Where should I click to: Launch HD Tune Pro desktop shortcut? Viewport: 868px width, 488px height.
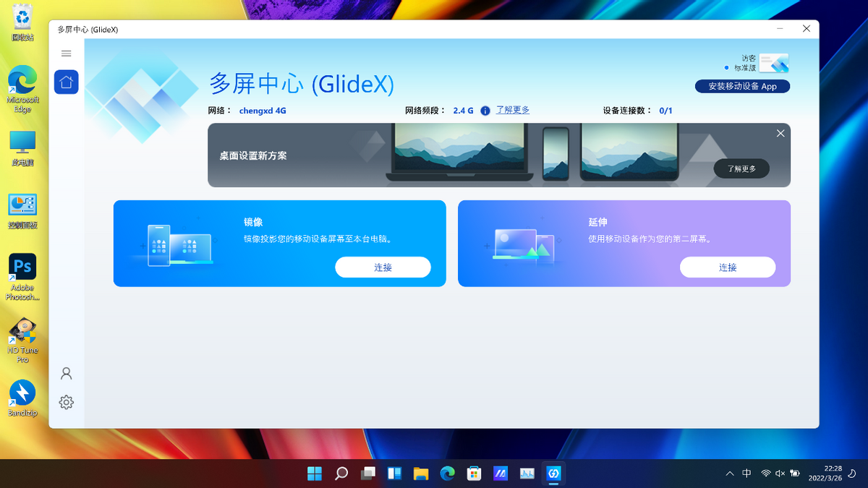22,340
